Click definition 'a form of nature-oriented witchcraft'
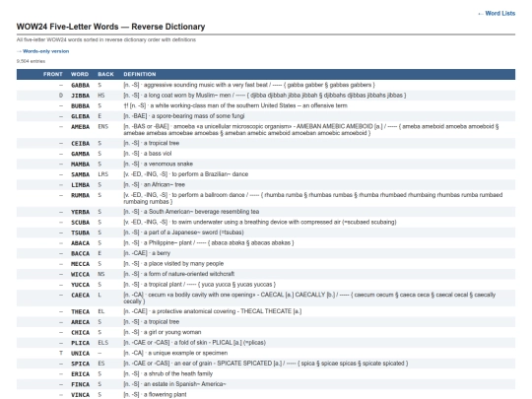532x399 pixels. click(x=189, y=274)
